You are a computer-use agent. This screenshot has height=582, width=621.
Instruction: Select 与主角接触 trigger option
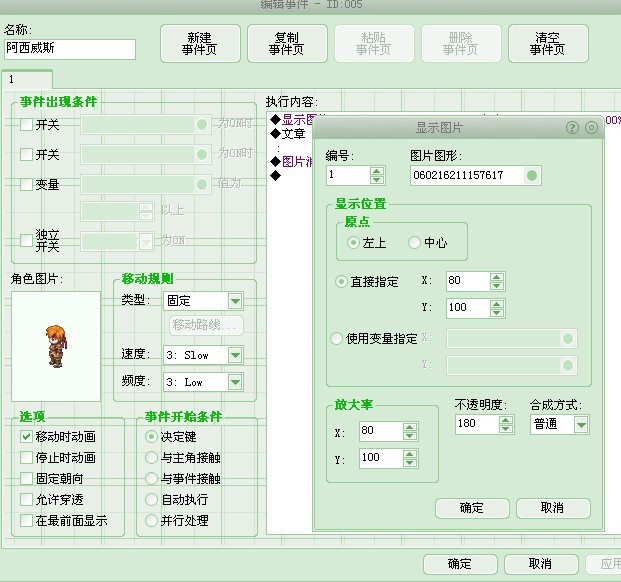151,457
